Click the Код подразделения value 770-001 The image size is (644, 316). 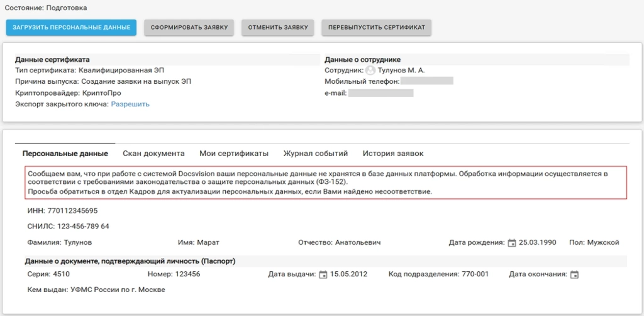click(475, 274)
